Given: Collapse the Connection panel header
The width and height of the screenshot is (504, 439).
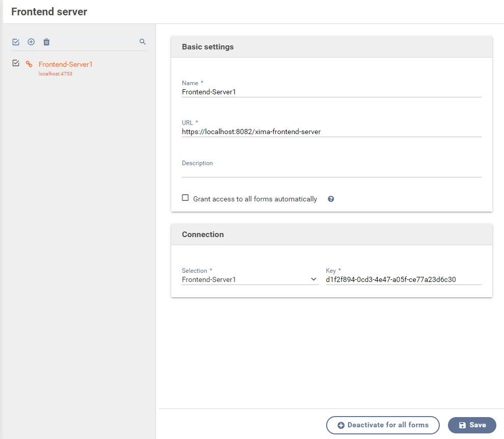Looking at the screenshot, I should click(x=331, y=235).
